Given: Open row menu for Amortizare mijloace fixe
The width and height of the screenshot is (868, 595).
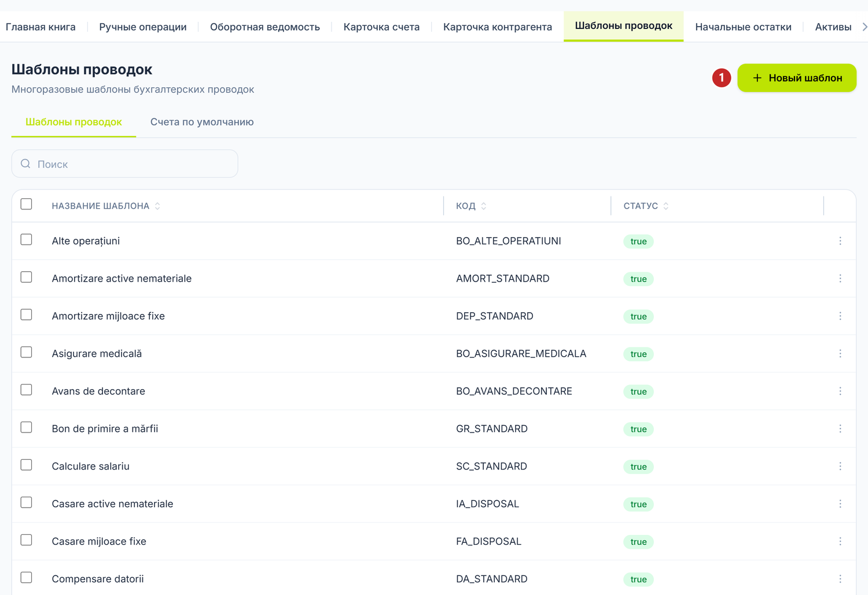Looking at the screenshot, I should (840, 316).
